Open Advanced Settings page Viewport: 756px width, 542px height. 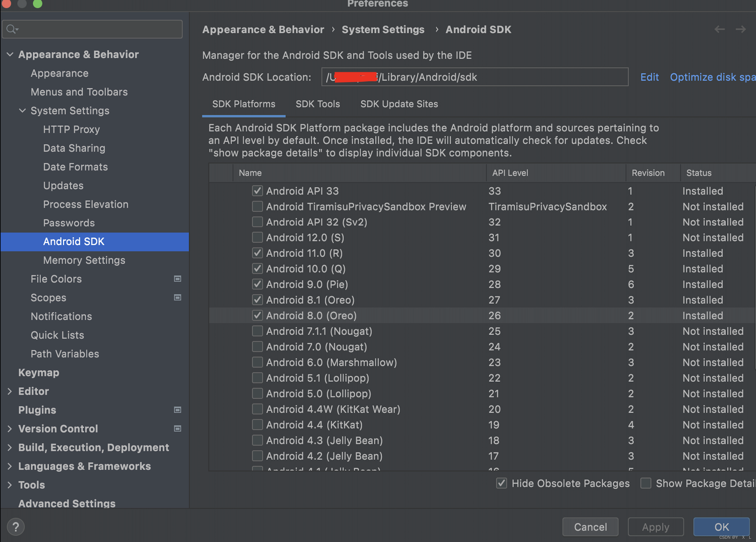point(67,503)
